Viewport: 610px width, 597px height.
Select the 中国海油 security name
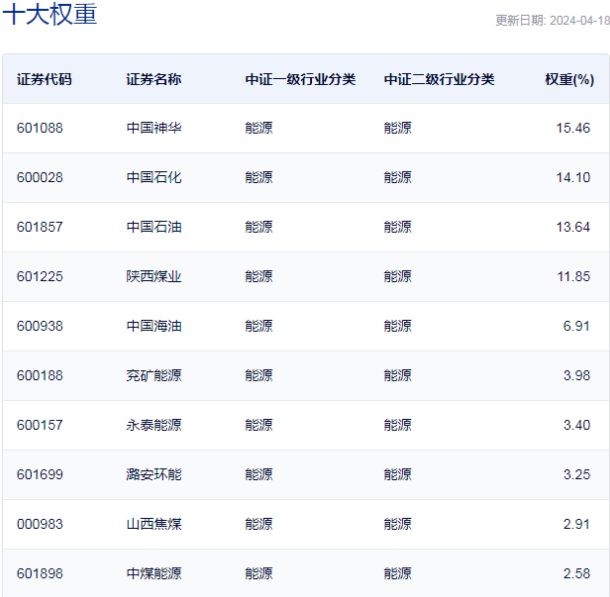click(x=154, y=326)
